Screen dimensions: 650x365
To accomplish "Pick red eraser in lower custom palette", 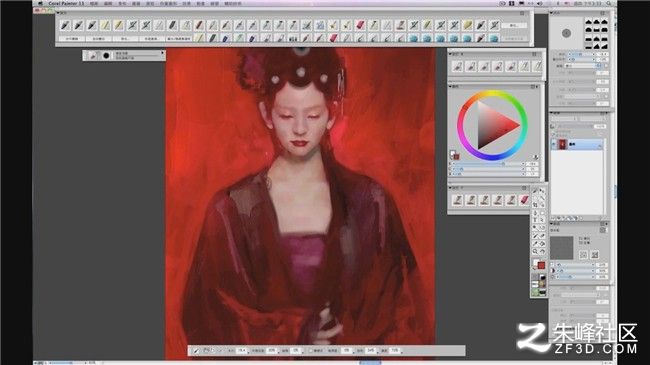I will [x=524, y=200].
